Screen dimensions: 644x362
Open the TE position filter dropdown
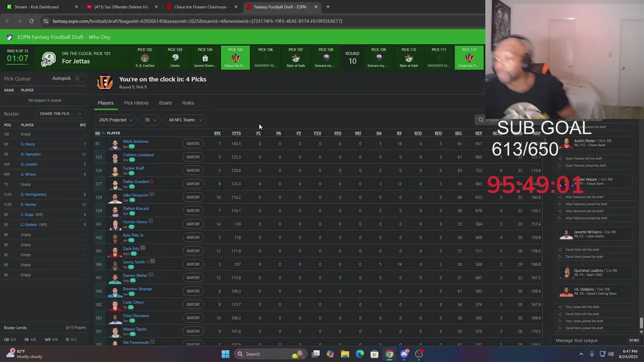point(150,120)
